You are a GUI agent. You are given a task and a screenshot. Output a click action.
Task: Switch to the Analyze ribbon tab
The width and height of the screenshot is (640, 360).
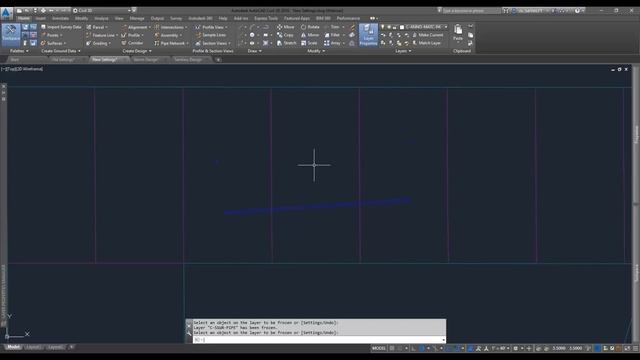pos(101,18)
